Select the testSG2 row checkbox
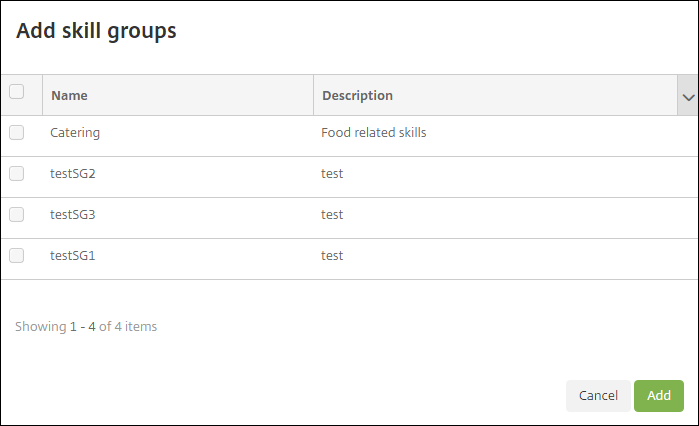 (x=16, y=173)
